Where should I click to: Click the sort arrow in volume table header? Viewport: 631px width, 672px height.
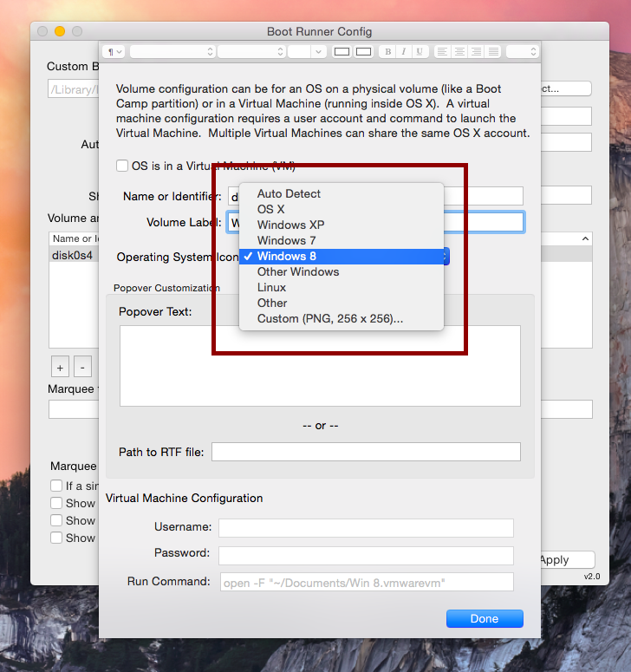pyautogui.click(x=585, y=238)
